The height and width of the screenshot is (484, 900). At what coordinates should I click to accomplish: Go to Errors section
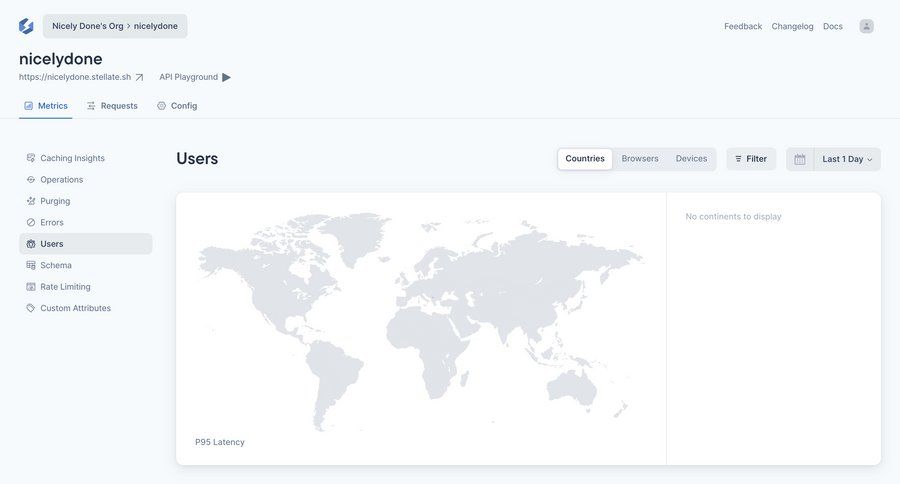point(86,222)
